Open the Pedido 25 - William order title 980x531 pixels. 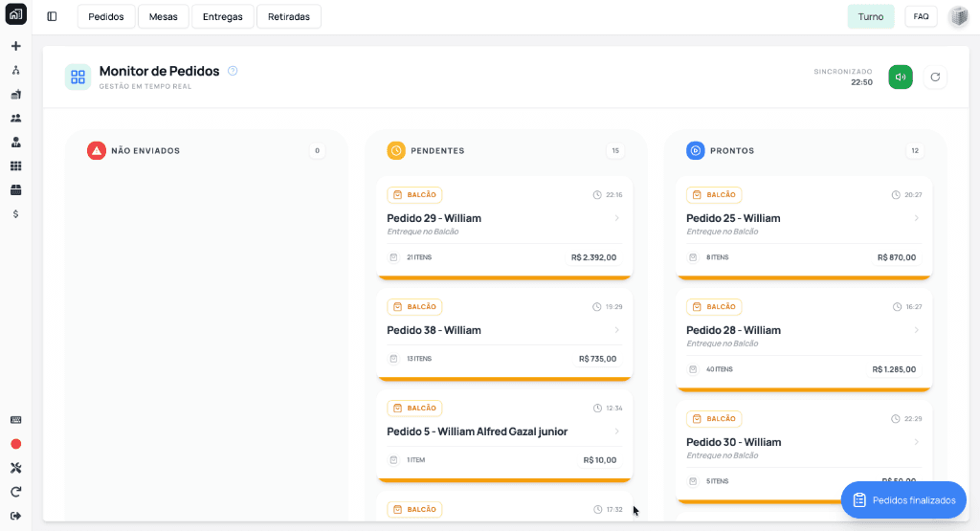(733, 218)
